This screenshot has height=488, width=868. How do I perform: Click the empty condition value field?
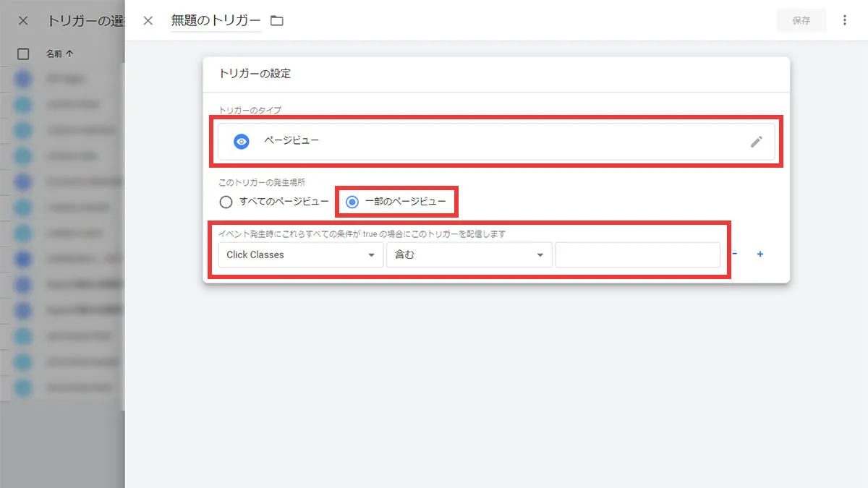pos(637,254)
